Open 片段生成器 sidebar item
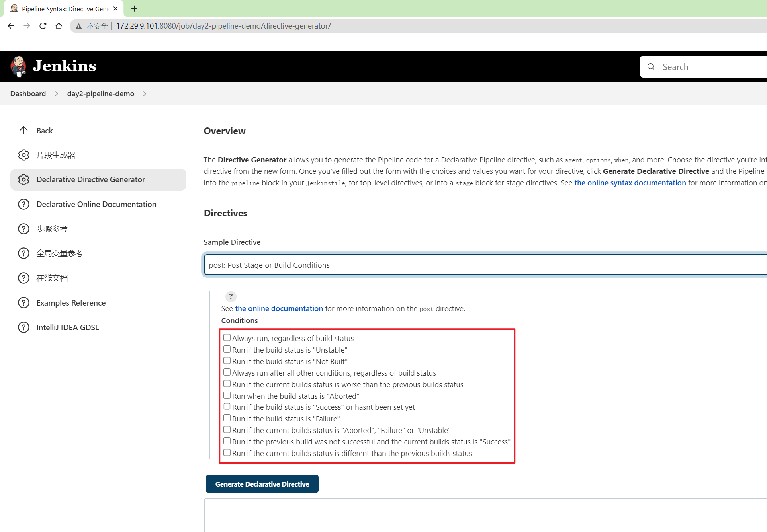 point(98,155)
